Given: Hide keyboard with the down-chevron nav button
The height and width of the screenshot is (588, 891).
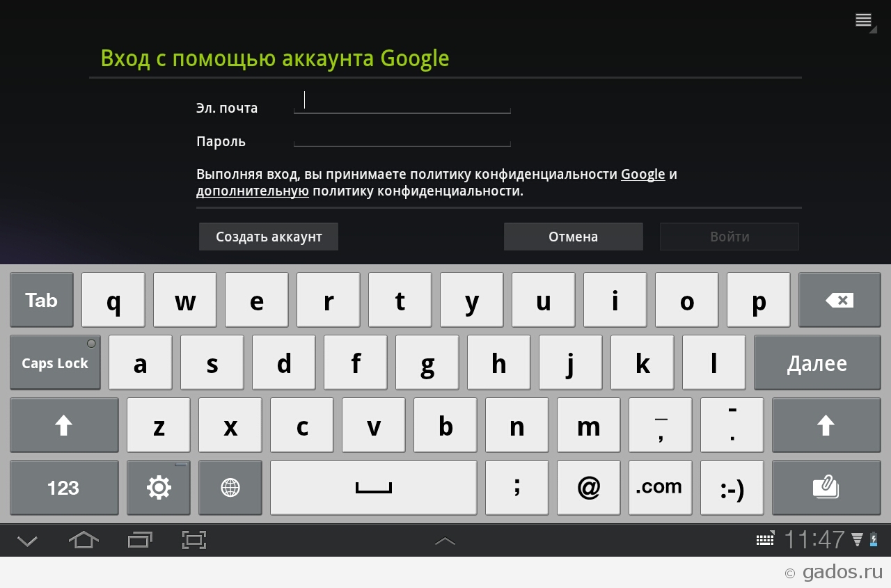Looking at the screenshot, I should coord(27,540).
